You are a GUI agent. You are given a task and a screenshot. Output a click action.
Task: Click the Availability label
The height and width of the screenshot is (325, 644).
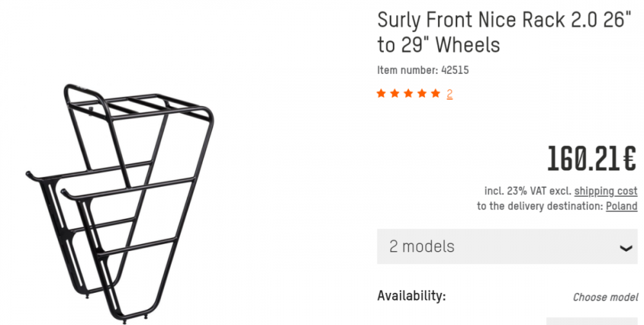[411, 296]
